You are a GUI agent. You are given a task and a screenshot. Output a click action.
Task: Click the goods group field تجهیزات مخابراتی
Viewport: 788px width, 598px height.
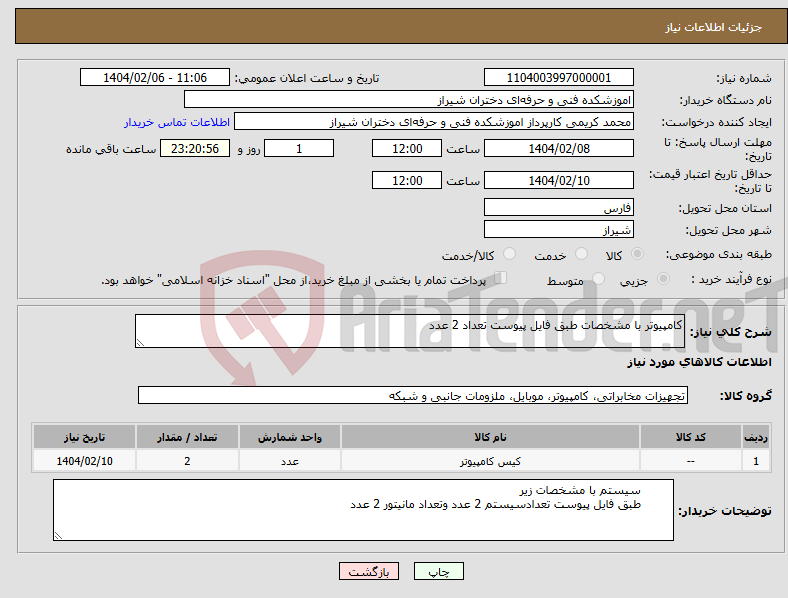tap(413, 395)
